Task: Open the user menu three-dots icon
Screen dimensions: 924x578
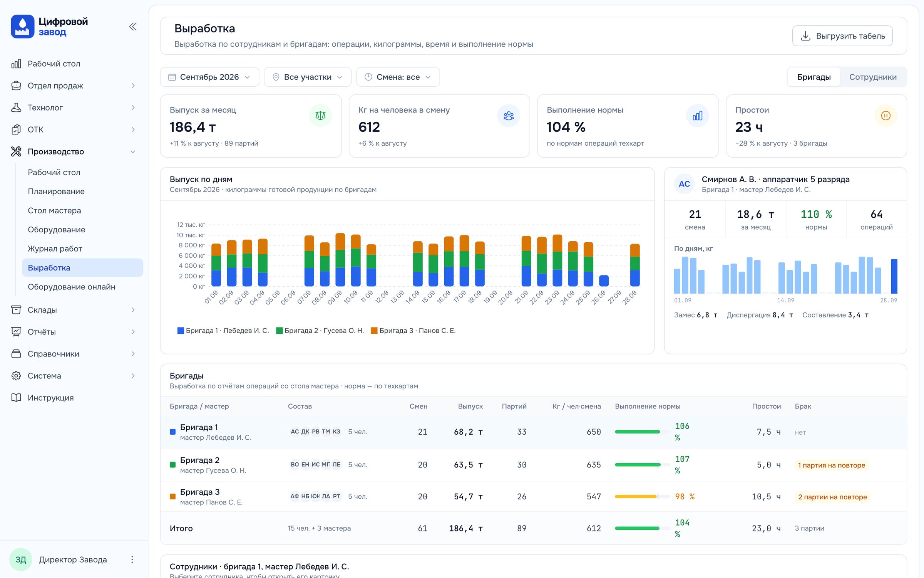Action: point(132,560)
